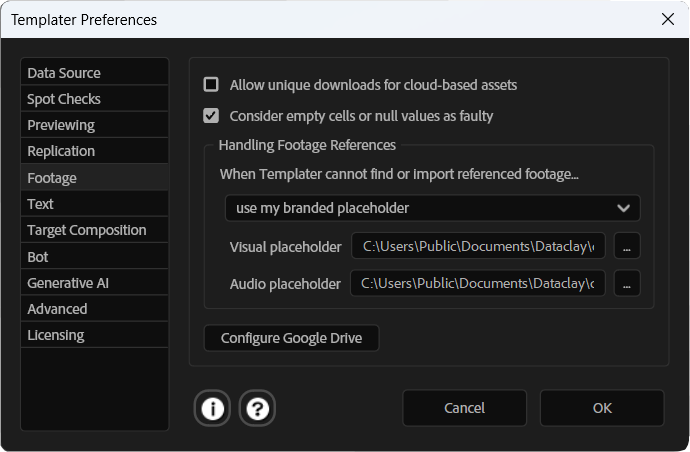The width and height of the screenshot is (690, 452).
Task: Uncheck consider empty cells as faulty
Action: coord(211,116)
